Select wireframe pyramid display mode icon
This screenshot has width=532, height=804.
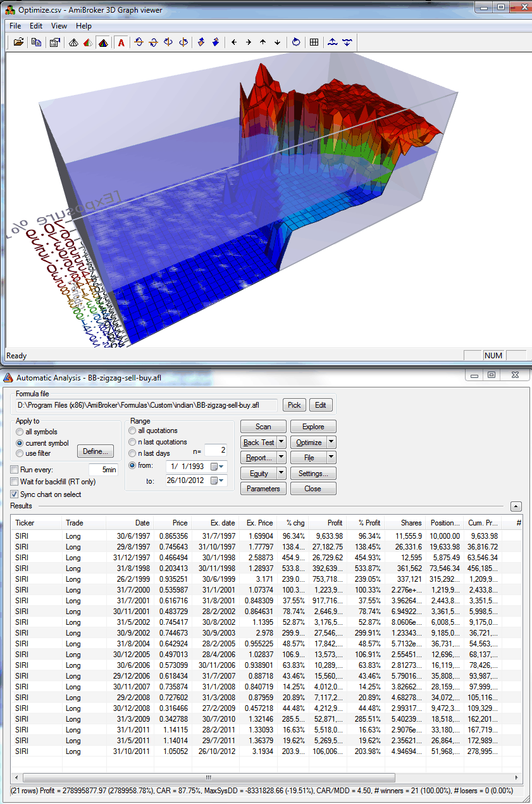(x=73, y=42)
